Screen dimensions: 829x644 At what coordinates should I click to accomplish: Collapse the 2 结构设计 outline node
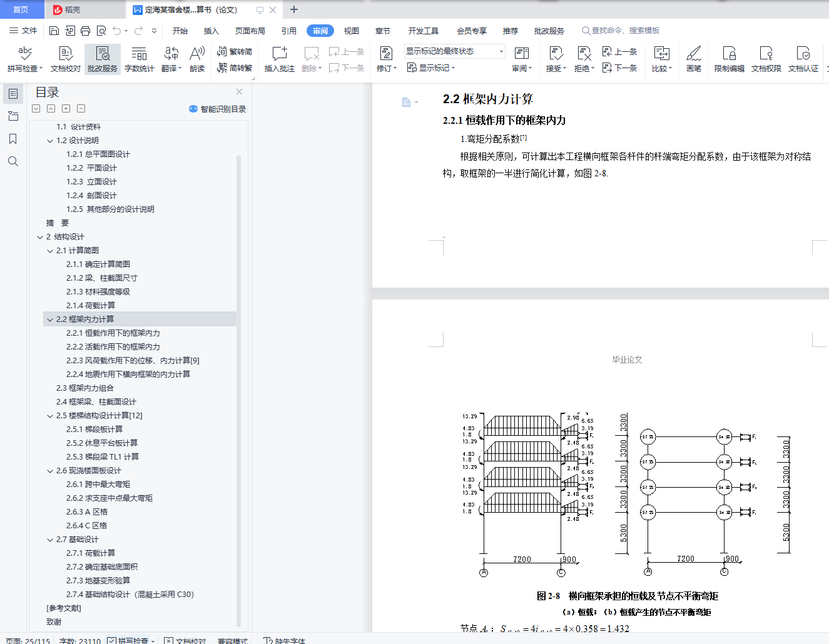[40, 238]
